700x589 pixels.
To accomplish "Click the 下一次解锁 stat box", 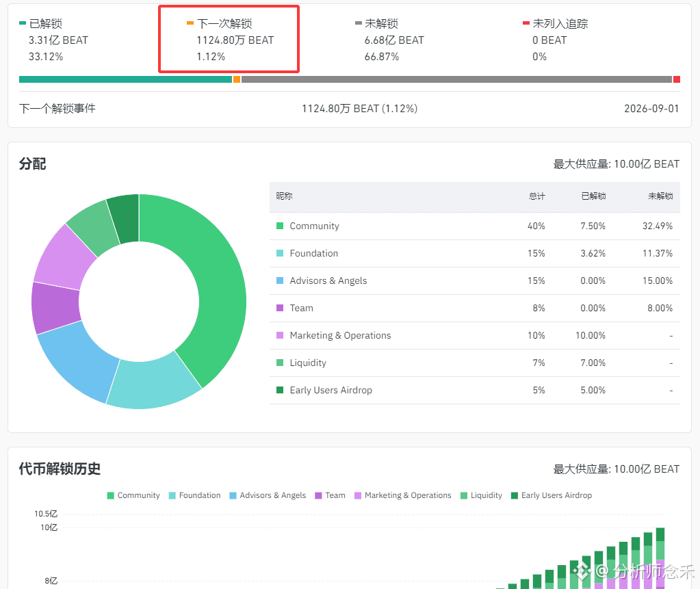I will [229, 39].
